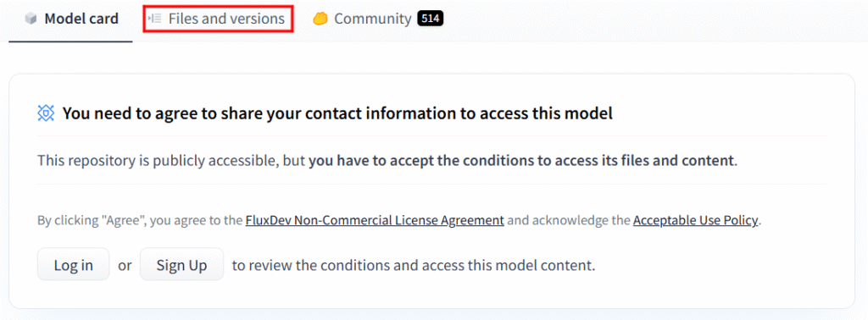Switch to the Model card tab
This screenshot has height=320, width=868.
click(x=71, y=19)
